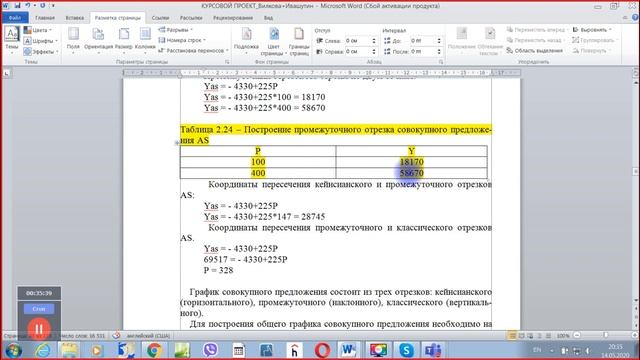
Task: Click Save icon in Quick Access toolbar
Action: (17, 6)
